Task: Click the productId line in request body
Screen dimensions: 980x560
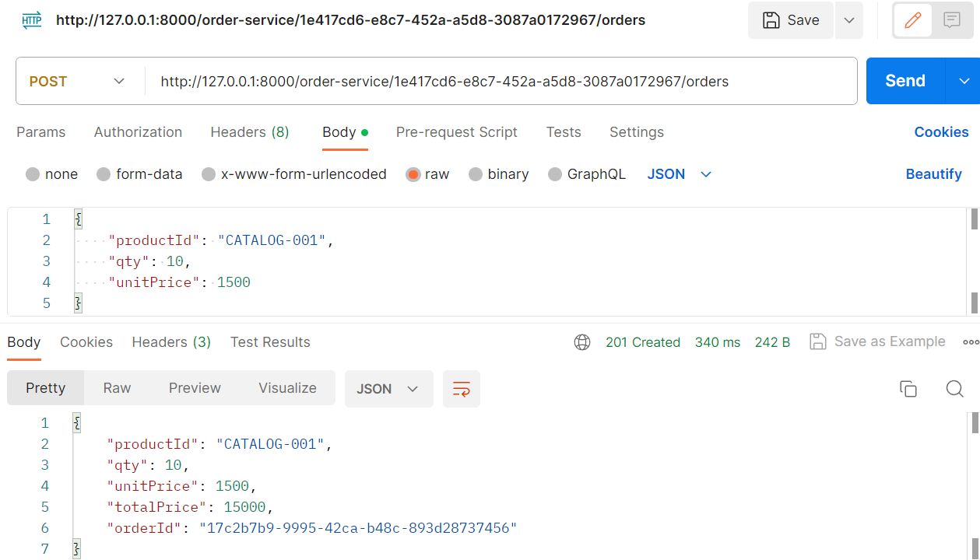Action: coord(221,240)
